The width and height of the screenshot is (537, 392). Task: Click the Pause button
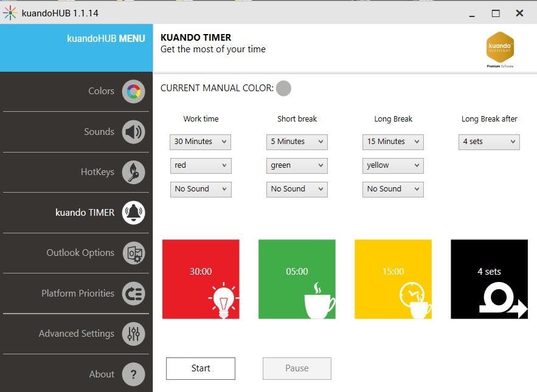(297, 368)
